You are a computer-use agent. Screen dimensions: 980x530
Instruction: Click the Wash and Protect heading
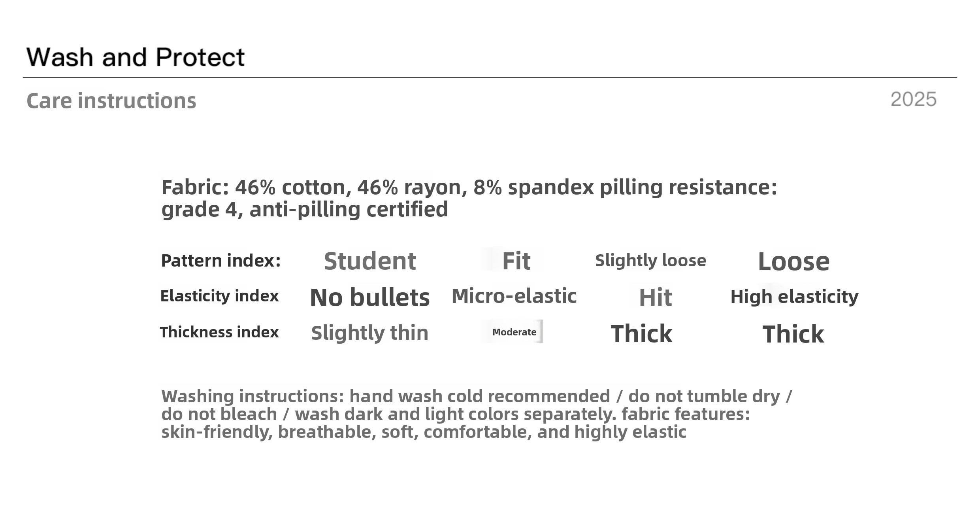pyautogui.click(x=135, y=57)
